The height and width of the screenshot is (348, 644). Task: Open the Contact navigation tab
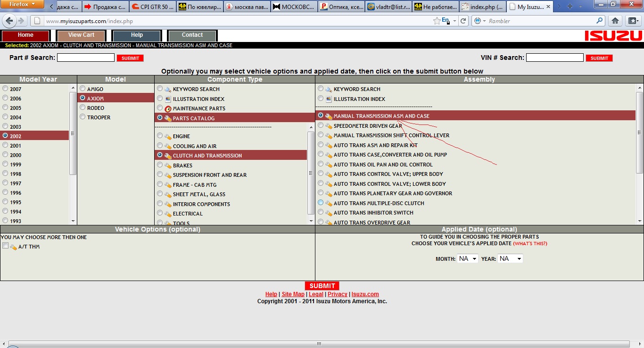tap(192, 35)
